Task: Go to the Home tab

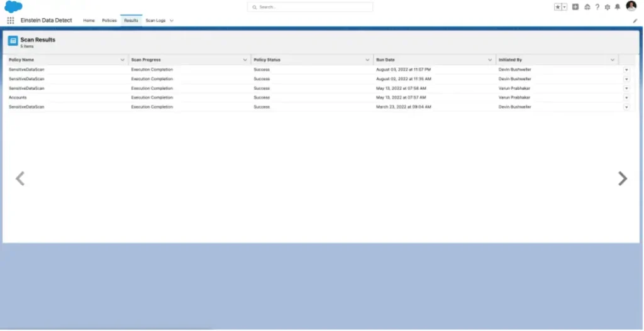Action: [x=89, y=21]
